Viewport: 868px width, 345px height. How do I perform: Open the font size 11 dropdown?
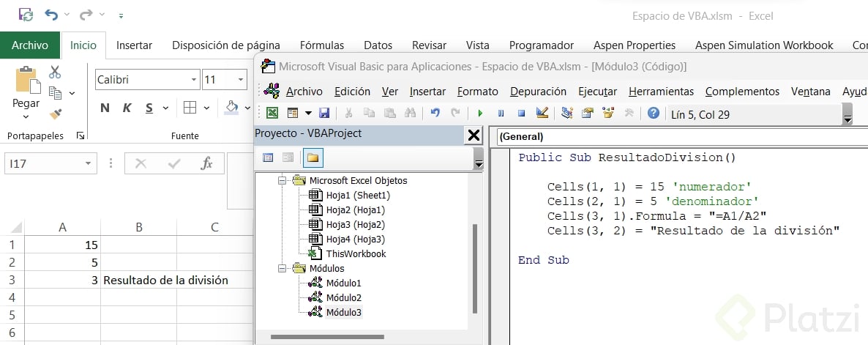(x=241, y=80)
